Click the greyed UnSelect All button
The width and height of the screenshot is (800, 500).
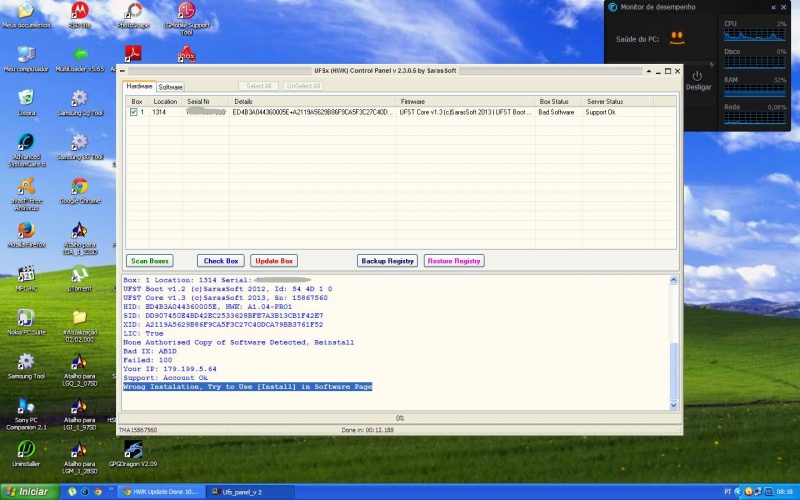304,86
